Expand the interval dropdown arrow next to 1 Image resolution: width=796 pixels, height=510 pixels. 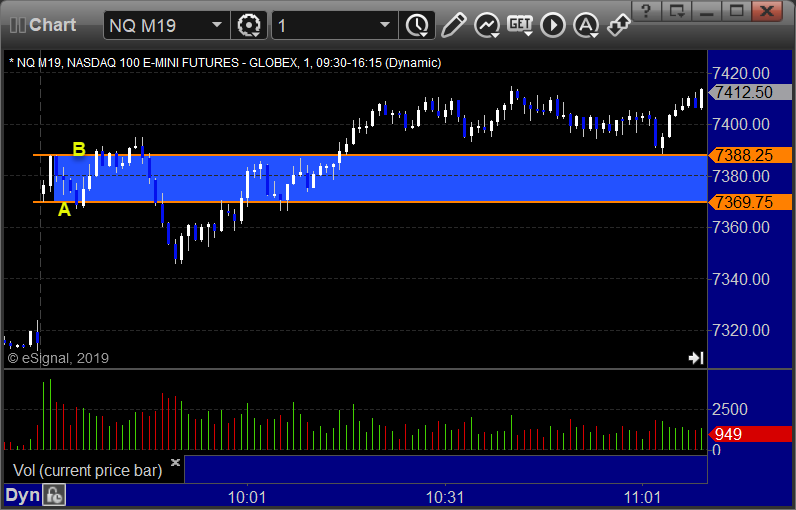coord(385,24)
